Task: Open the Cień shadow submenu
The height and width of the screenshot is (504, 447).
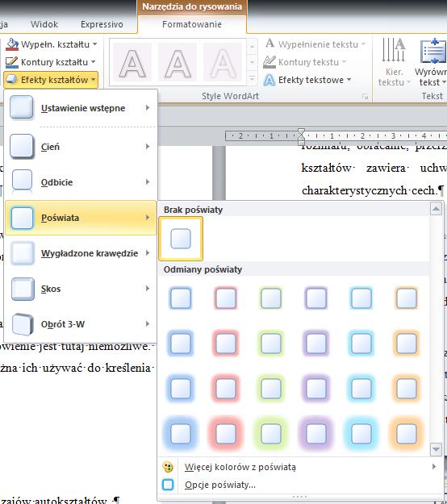Action: click(81, 147)
